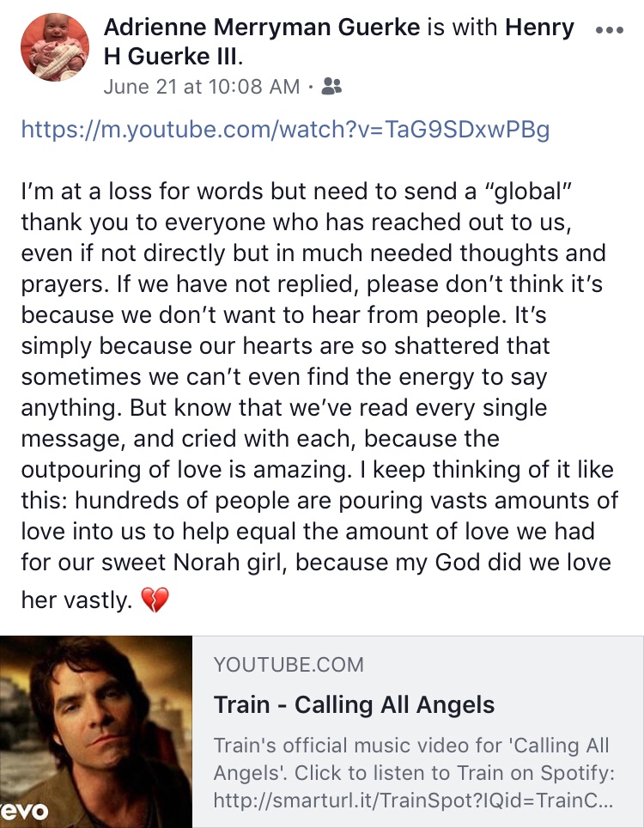Click the "her vastly." closing text
Image resolution: width=644 pixels, height=828 pixels.
pos(78,600)
